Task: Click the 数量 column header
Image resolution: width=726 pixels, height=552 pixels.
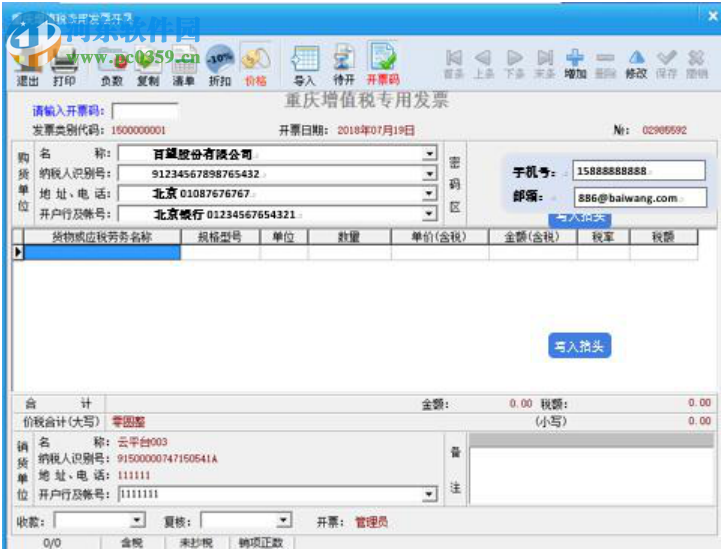Action: pos(349,237)
